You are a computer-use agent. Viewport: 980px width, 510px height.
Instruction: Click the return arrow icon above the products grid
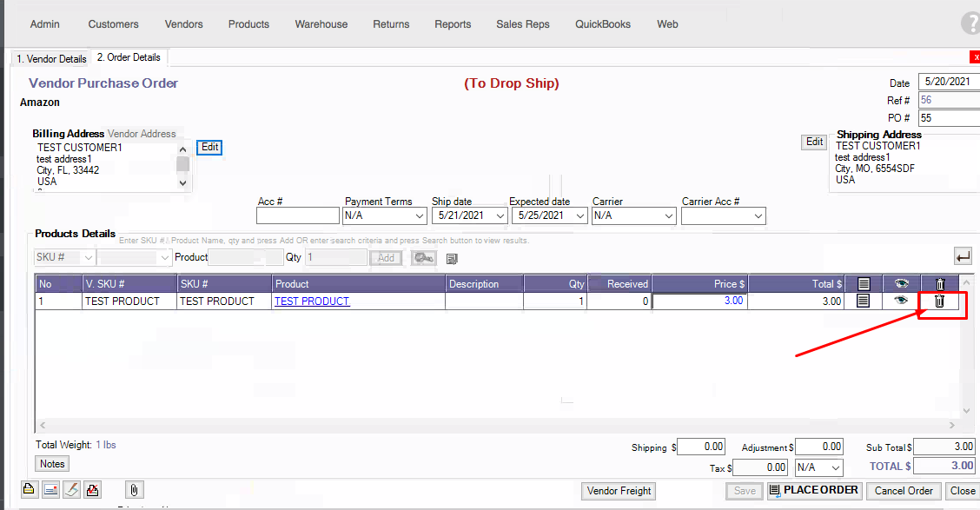tap(963, 255)
